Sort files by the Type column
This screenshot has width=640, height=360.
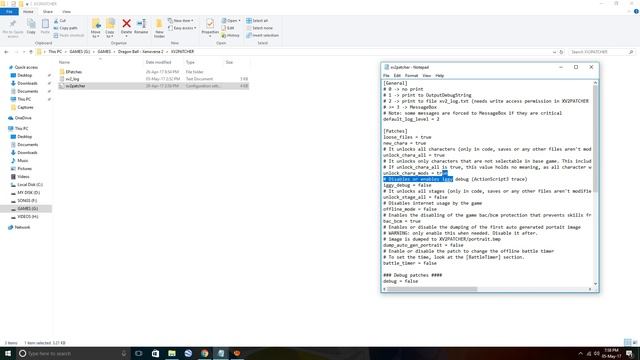tap(190, 62)
